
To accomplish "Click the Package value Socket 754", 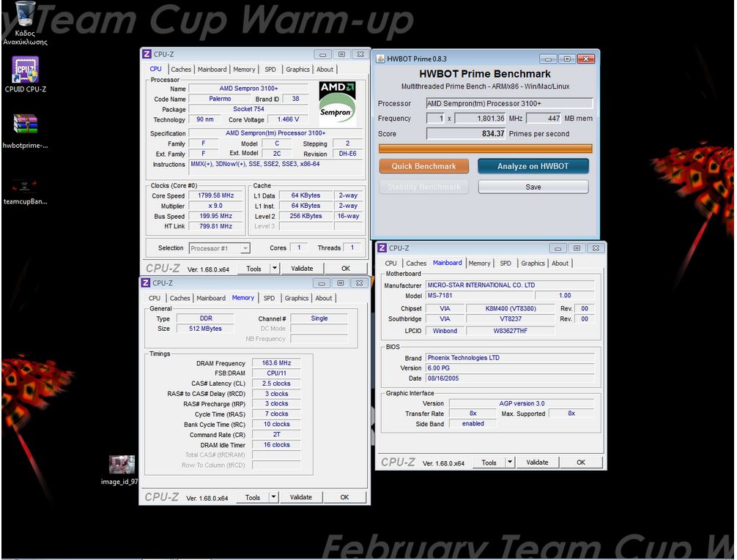I will 248,109.
